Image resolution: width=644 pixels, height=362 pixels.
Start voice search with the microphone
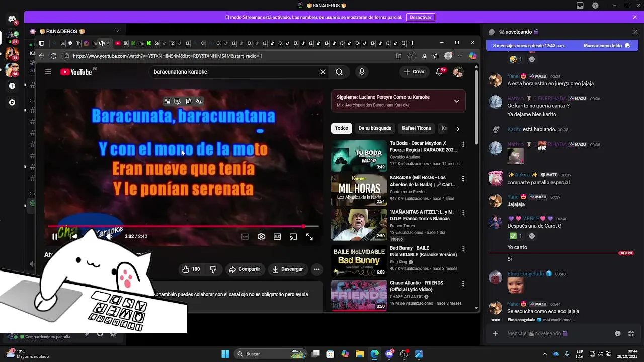(361, 72)
